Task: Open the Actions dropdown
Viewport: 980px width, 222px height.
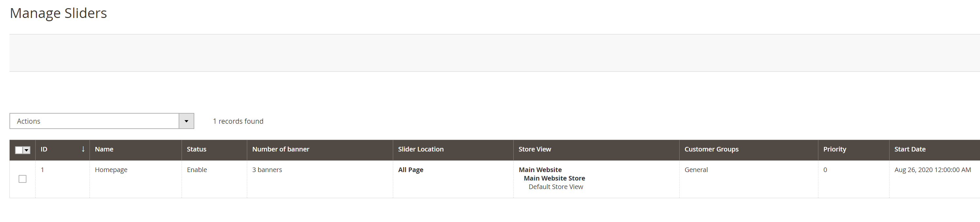Action: (102, 121)
